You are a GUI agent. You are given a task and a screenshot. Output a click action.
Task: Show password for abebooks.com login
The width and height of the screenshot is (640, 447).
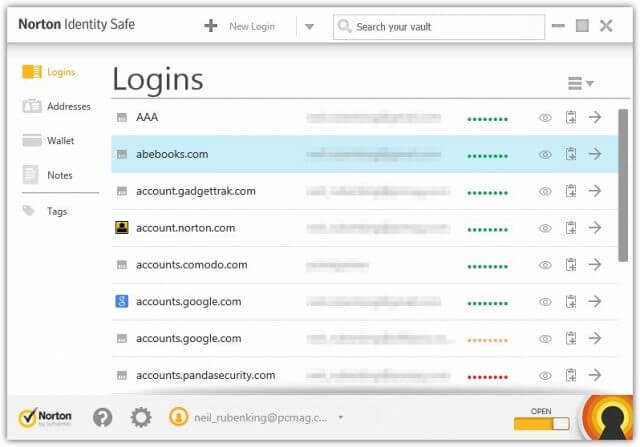(x=545, y=154)
